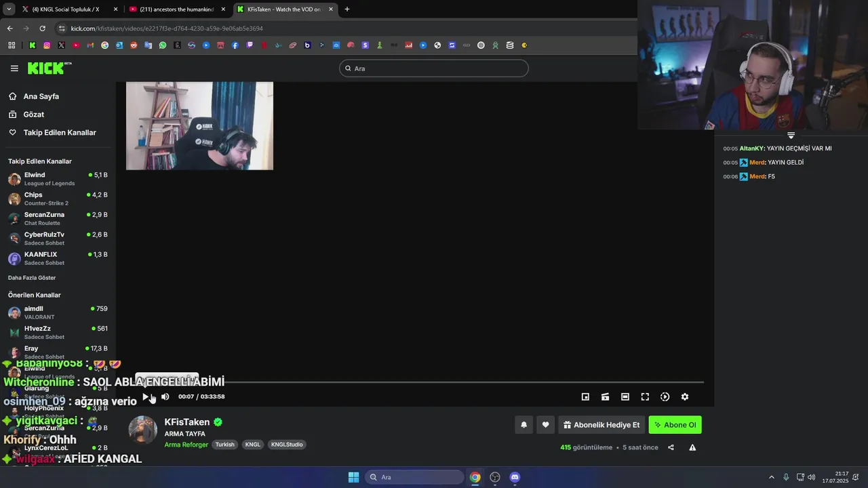This screenshot has height=488, width=868.
Task: Open video player settings gear
Action: [684, 396]
